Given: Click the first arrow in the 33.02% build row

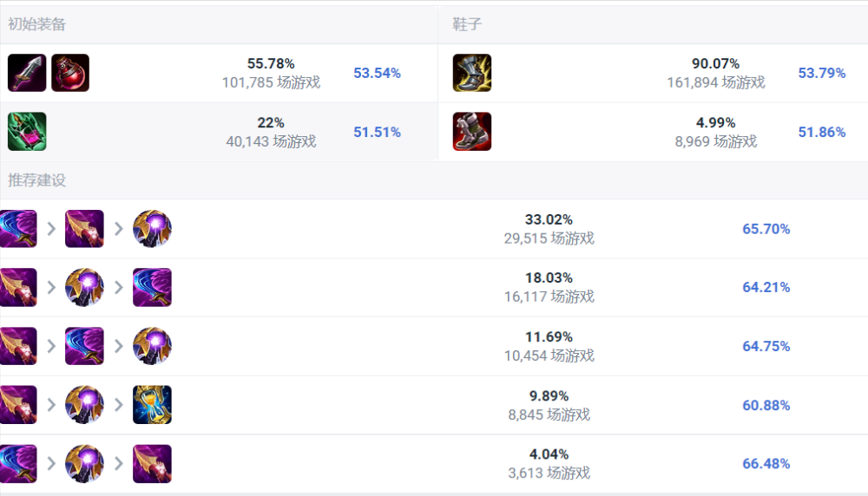Looking at the screenshot, I should point(51,229).
